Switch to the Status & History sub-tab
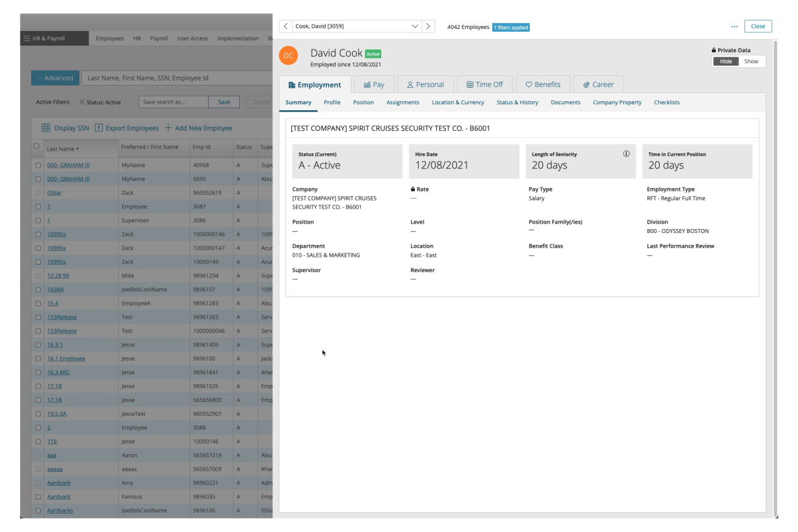The image size is (798, 532). [517, 102]
